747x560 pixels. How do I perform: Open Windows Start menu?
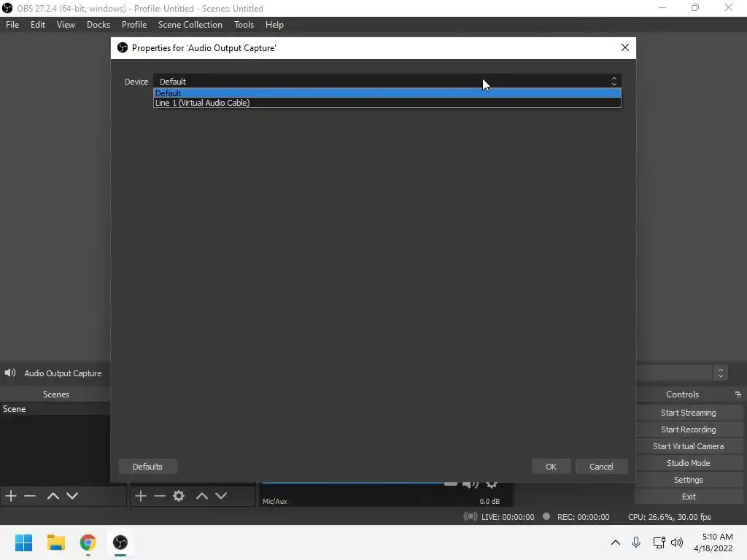pos(24,542)
